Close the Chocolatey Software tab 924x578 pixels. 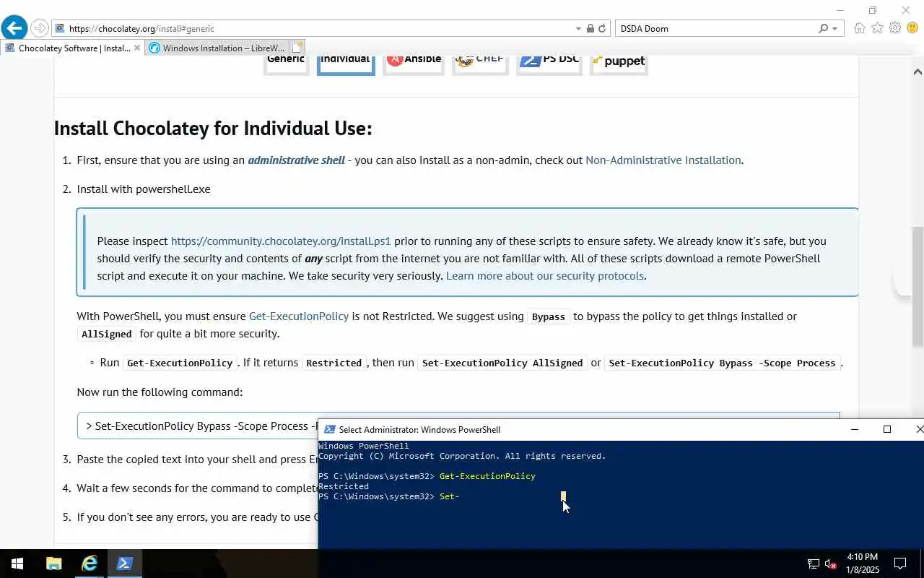point(137,48)
